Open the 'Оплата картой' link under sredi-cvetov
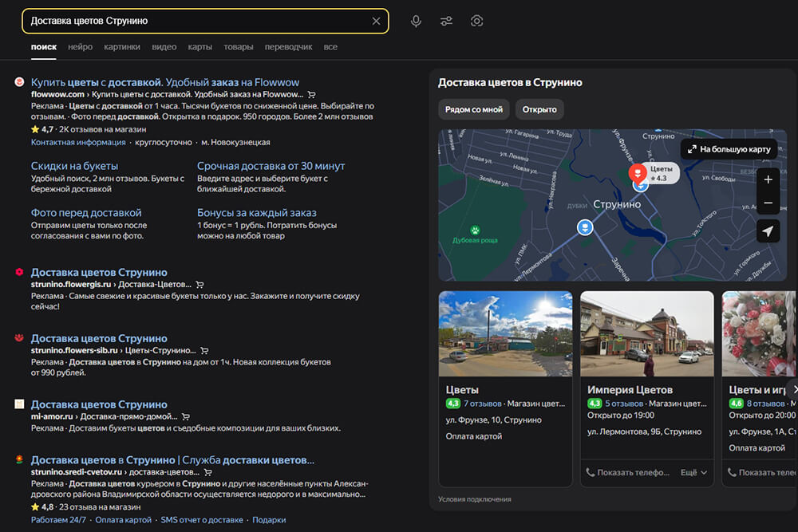The image size is (798, 532). (x=123, y=520)
